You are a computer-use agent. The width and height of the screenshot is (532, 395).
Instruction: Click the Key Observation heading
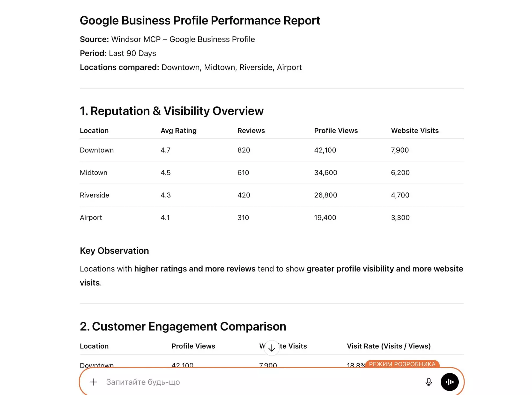point(114,250)
